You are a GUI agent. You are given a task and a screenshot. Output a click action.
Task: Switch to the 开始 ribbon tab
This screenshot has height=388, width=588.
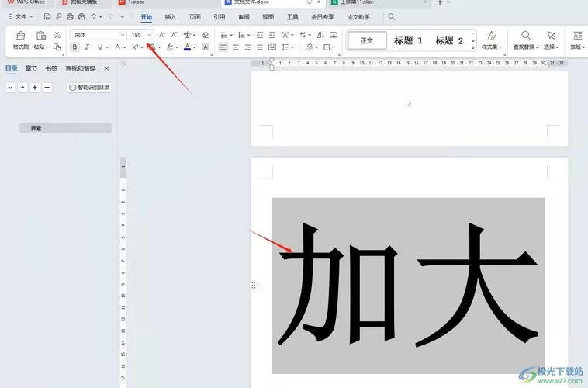tap(147, 17)
